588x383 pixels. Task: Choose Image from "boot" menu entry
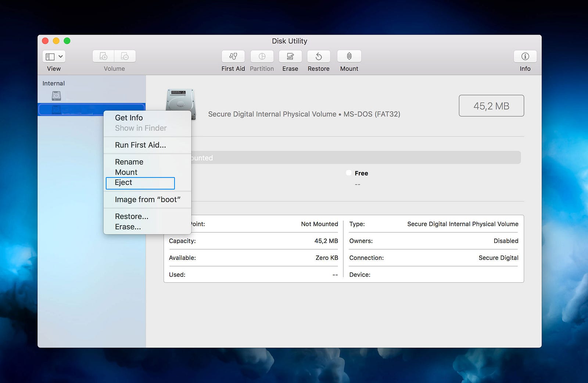pos(147,199)
